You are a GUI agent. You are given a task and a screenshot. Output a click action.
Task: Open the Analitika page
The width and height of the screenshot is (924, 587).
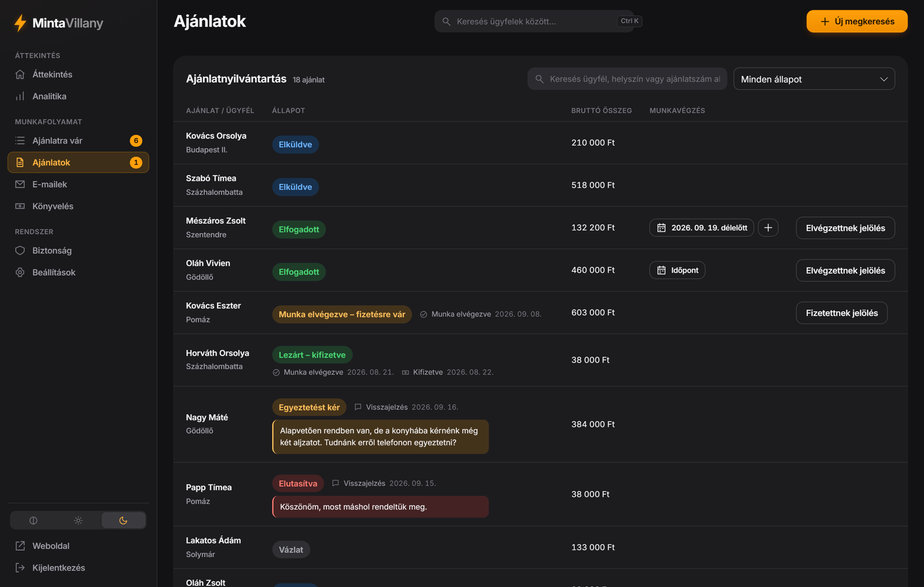78,96
